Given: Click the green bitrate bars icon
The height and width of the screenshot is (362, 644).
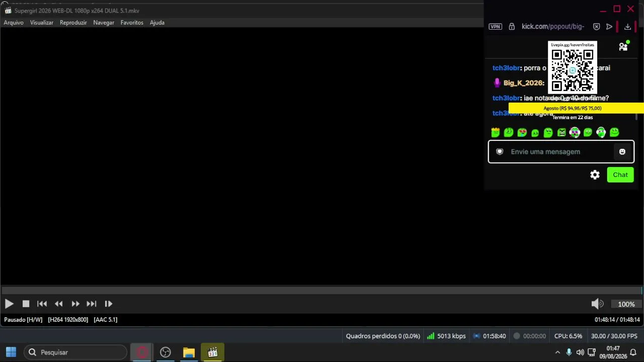Looking at the screenshot, I should click(x=431, y=336).
